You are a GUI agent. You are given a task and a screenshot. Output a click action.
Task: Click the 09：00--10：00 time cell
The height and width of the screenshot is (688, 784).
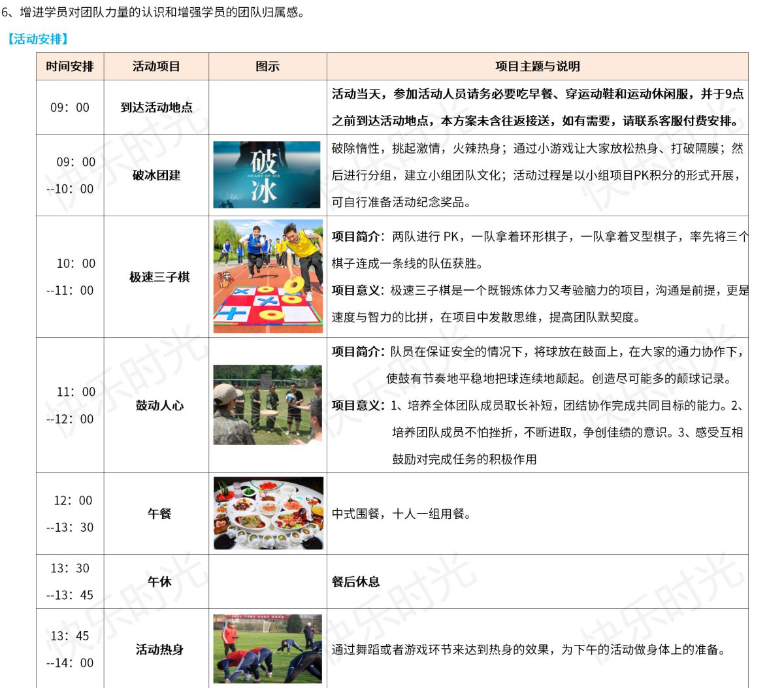coord(70,175)
